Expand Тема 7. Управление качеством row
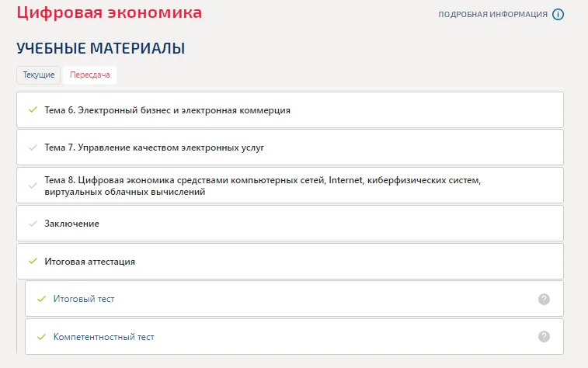 tap(290, 148)
